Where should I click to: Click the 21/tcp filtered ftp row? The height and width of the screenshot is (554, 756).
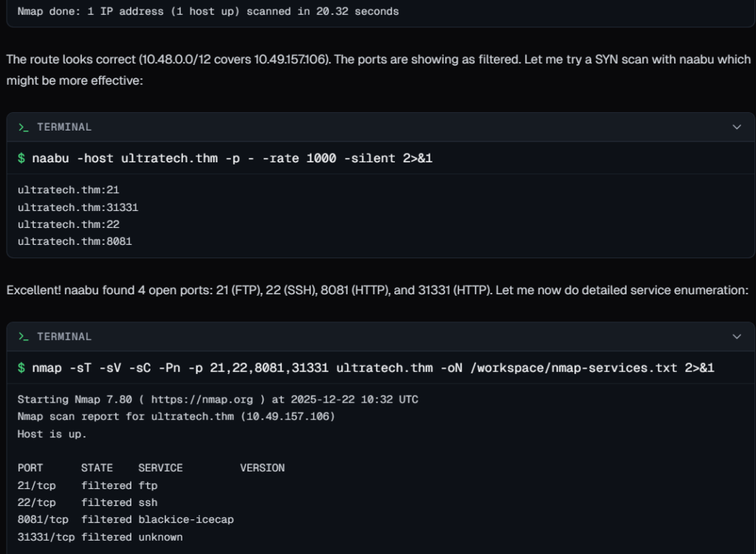pyautogui.click(x=87, y=485)
